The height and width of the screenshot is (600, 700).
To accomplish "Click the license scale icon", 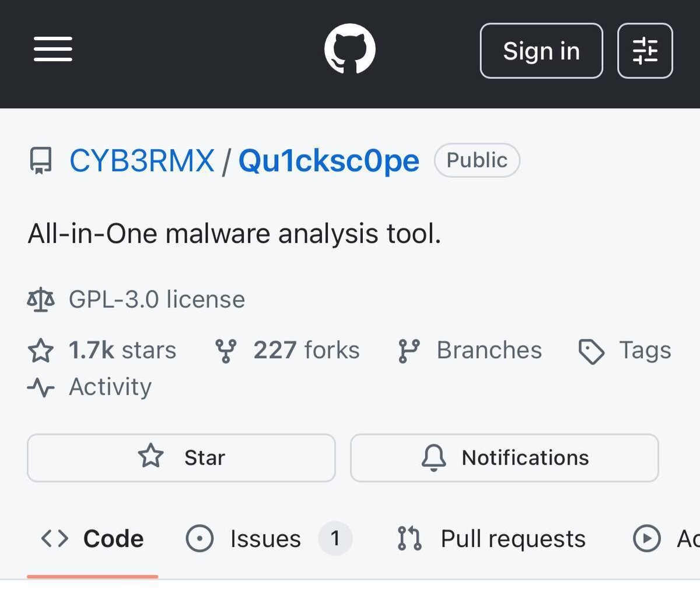I will [41, 300].
